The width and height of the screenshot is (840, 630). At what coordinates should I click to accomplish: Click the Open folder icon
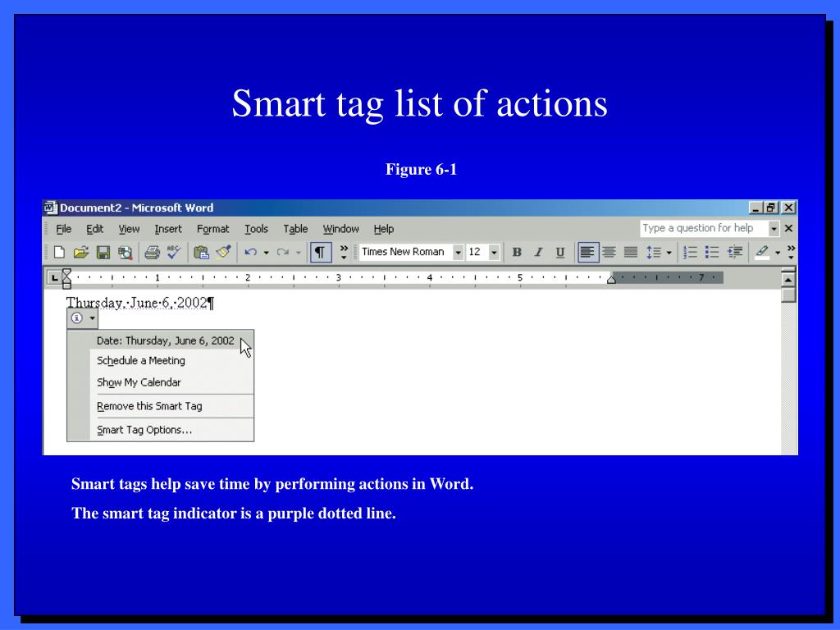(81, 253)
